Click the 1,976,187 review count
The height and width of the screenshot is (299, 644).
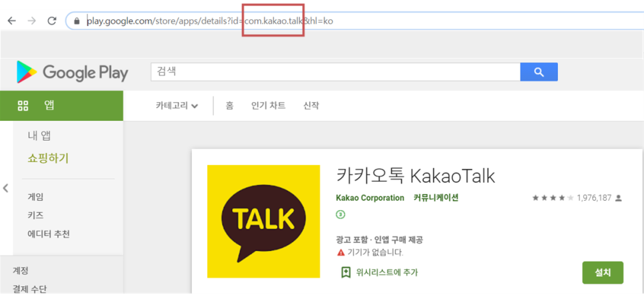click(594, 198)
